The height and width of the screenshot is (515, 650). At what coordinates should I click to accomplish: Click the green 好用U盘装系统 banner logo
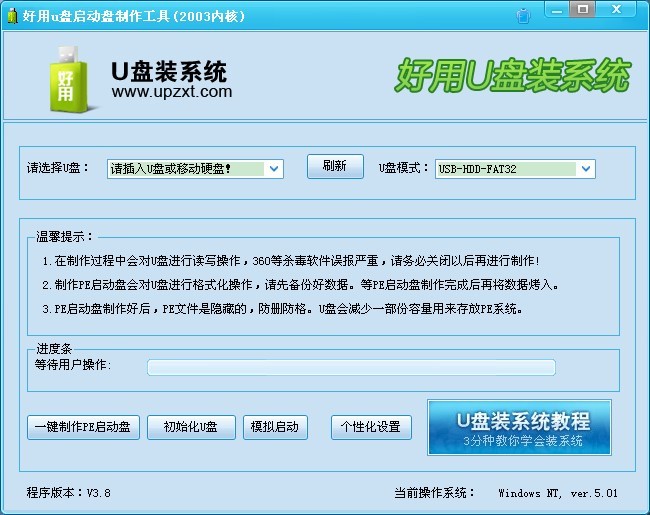[x=513, y=75]
